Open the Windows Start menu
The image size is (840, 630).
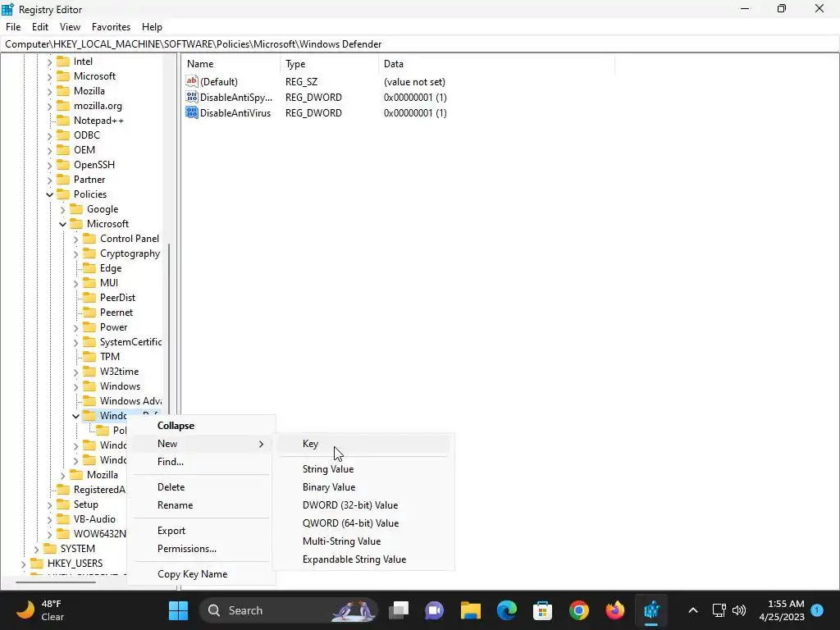tap(178, 610)
